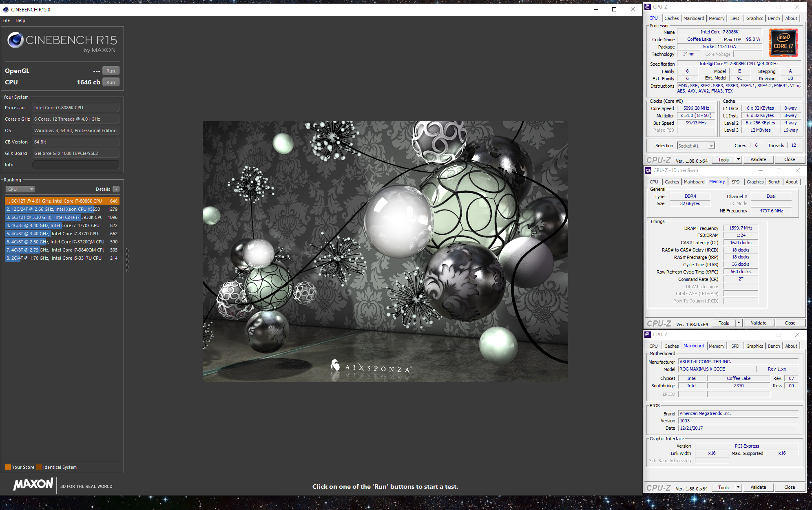
Task: Click Validate in Memory CPU-Z window
Action: [x=759, y=323]
